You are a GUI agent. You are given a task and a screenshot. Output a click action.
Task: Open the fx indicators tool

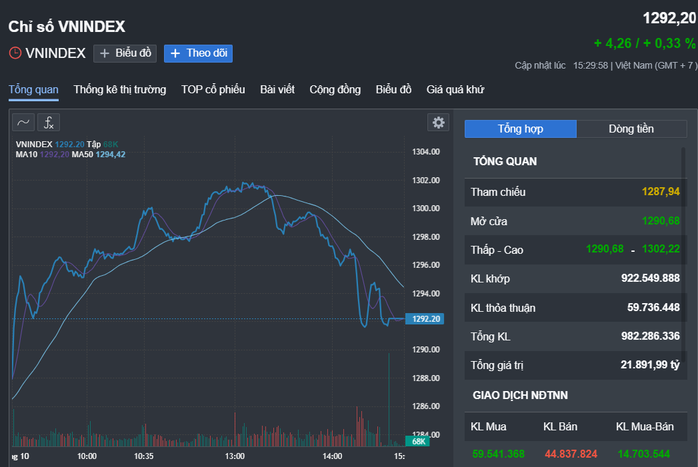click(x=49, y=122)
